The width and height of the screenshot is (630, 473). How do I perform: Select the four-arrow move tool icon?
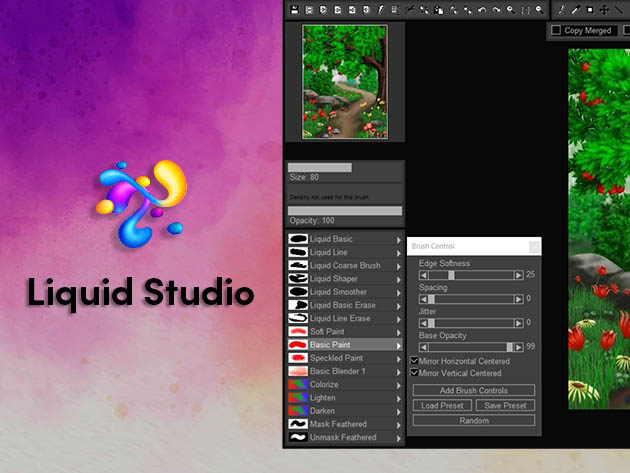(x=604, y=10)
